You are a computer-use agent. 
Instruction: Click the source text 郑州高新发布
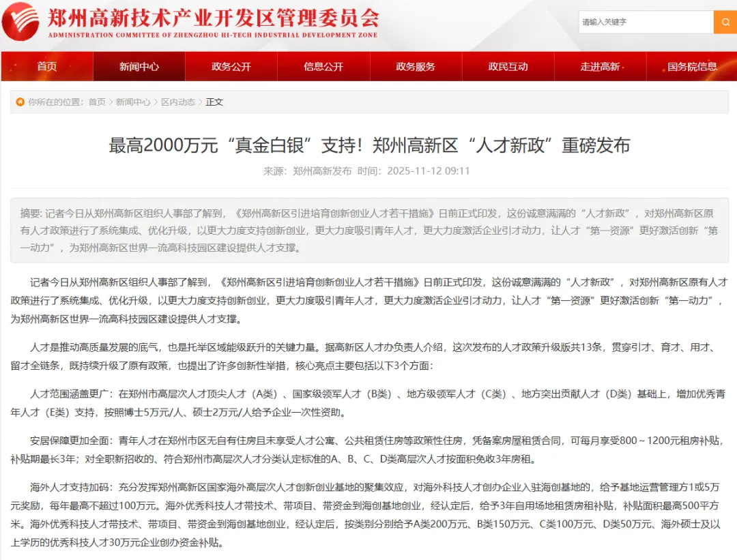[x=322, y=171]
